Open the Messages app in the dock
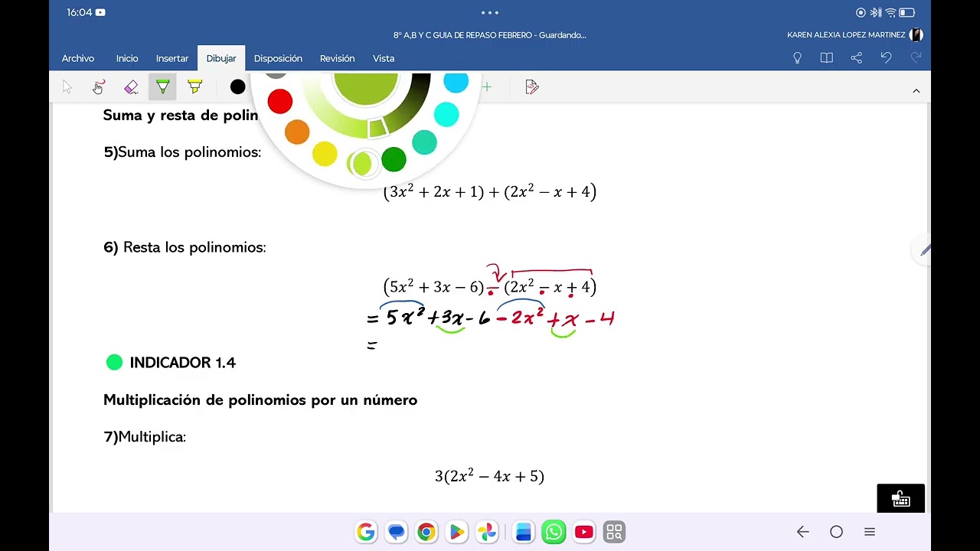The width and height of the screenshot is (980, 551). (x=396, y=532)
